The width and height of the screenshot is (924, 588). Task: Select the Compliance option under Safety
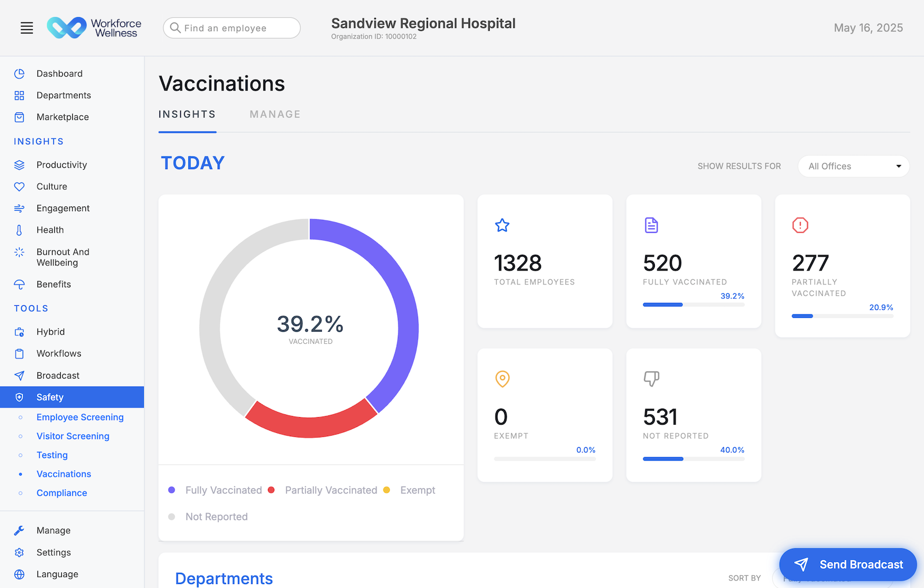(x=62, y=493)
